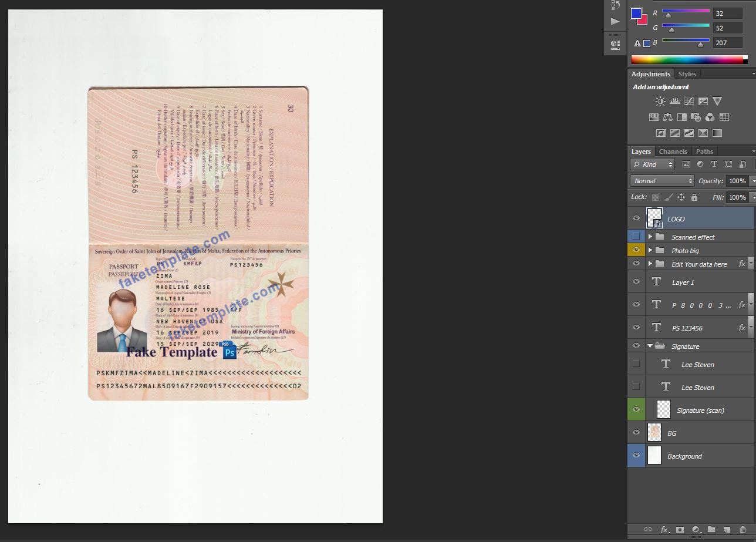The width and height of the screenshot is (756, 542).
Task: Collapse the Signature group
Action: click(x=650, y=346)
